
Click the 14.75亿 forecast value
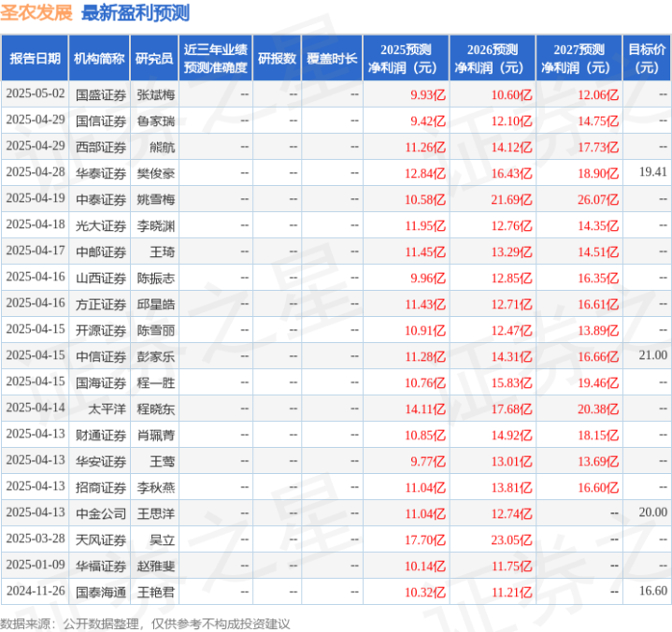click(x=598, y=121)
